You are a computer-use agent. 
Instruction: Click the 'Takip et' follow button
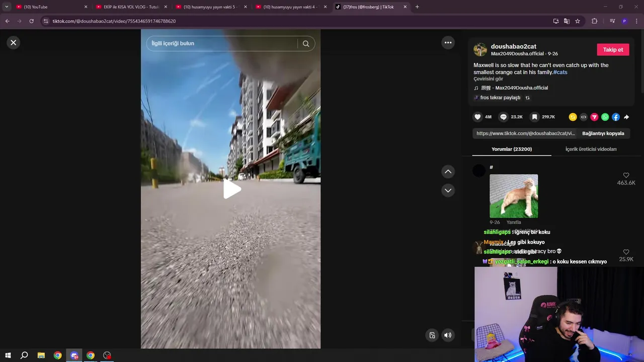pos(613,50)
